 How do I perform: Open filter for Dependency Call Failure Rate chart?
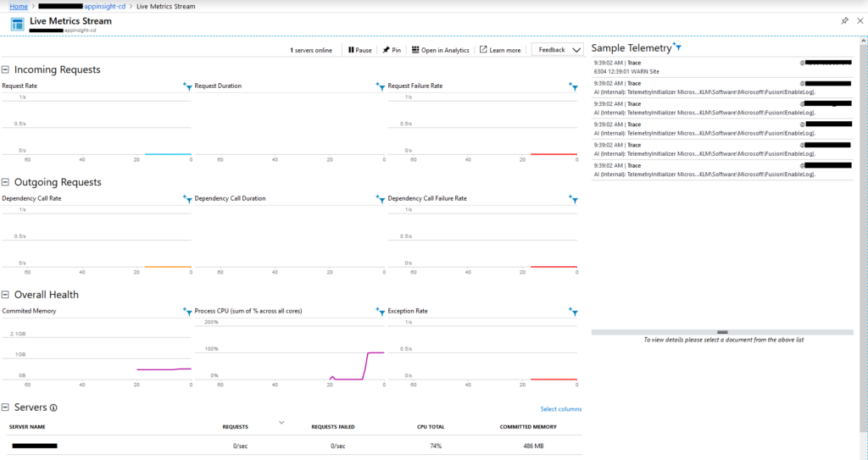click(x=573, y=199)
